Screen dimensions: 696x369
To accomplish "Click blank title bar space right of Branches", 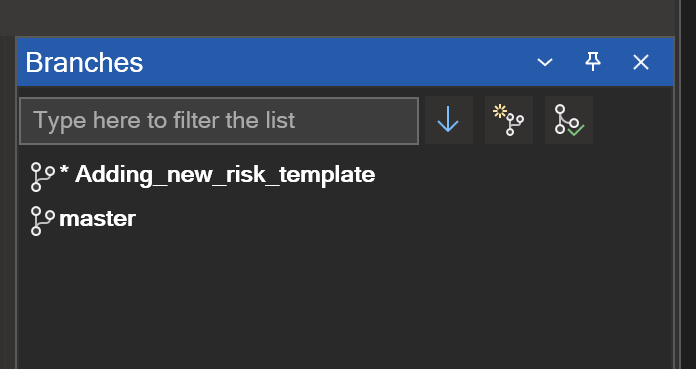I will click(337, 62).
